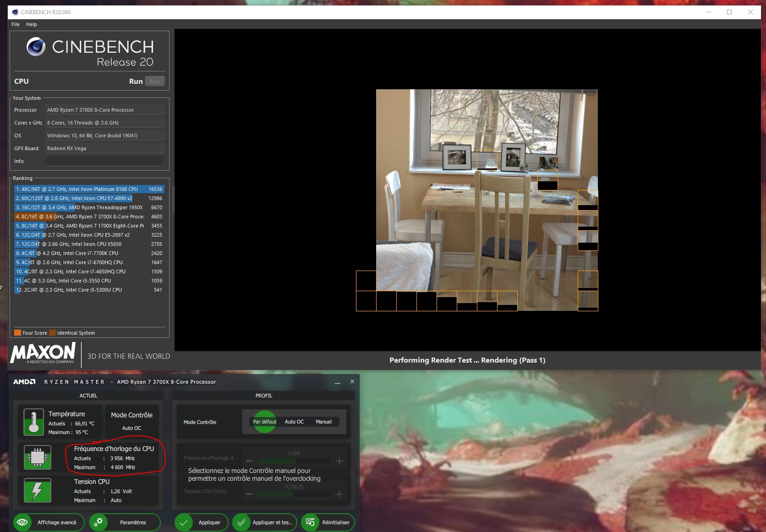Select ranking row Intel Core i7-4850HQ CPU

point(89,271)
